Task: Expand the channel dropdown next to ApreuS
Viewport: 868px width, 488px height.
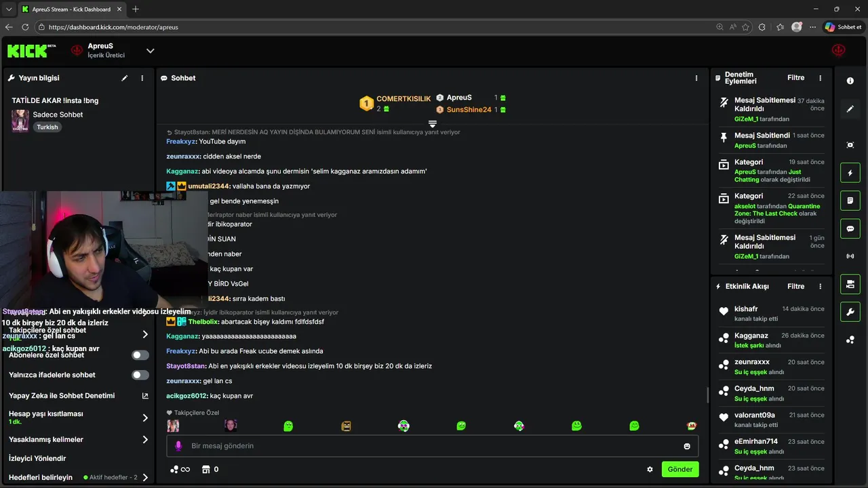Action: tap(151, 51)
